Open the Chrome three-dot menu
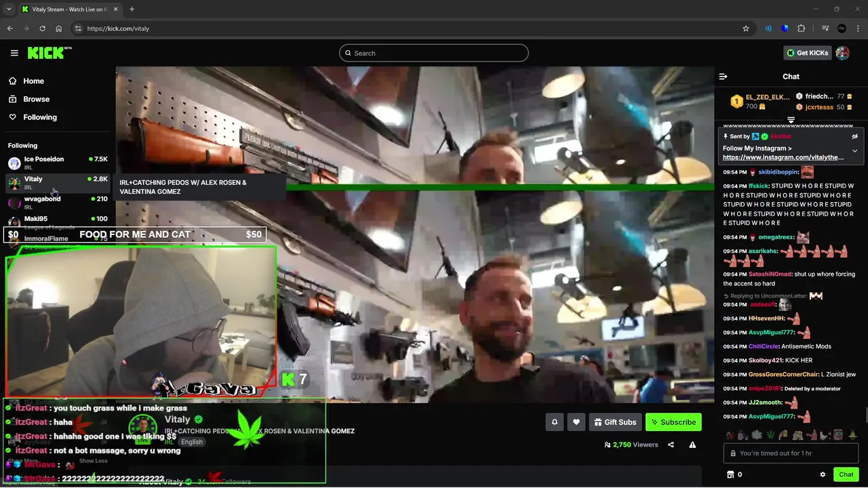The image size is (868, 488). tap(858, 28)
